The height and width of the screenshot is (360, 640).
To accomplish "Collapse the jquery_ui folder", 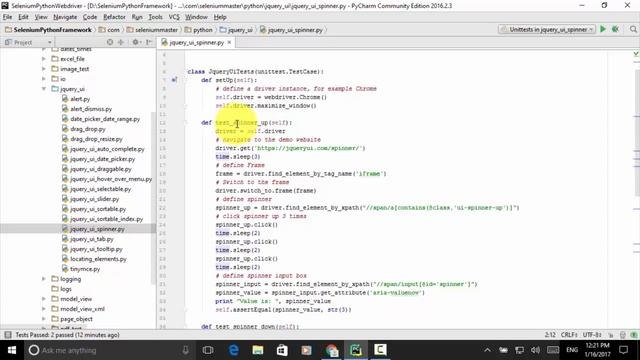I will pos(44,89).
